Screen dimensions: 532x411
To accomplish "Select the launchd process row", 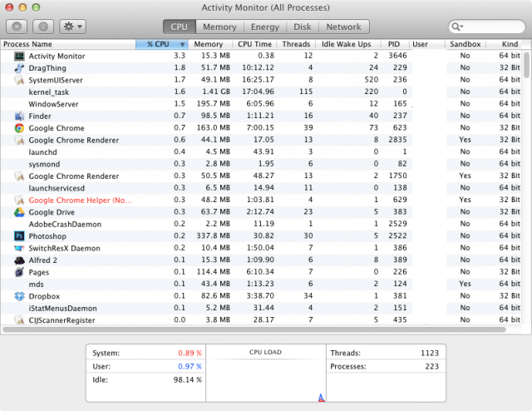I will tap(261, 152).
